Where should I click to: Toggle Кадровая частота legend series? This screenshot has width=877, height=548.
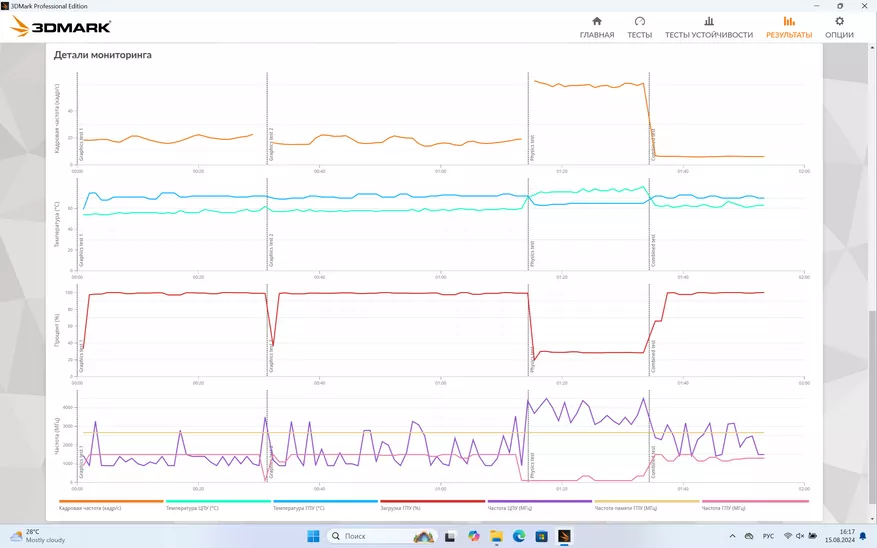90,508
